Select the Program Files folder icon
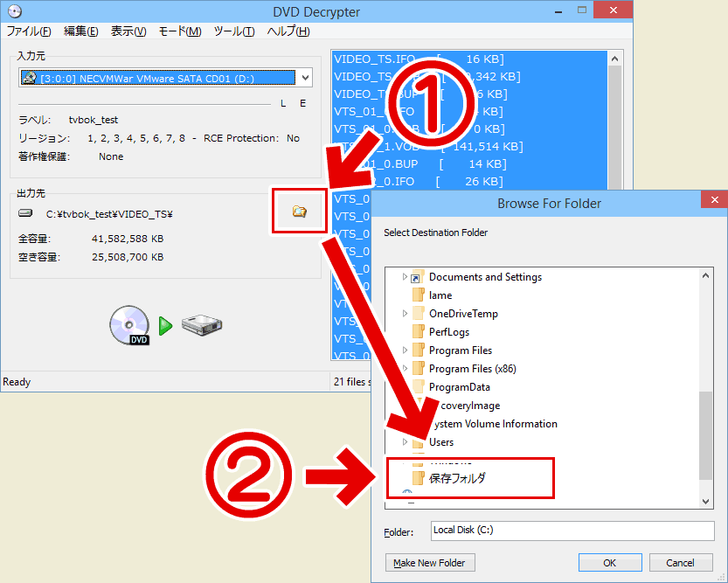This screenshot has height=583, width=728. pyautogui.click(x=419, y=350)
